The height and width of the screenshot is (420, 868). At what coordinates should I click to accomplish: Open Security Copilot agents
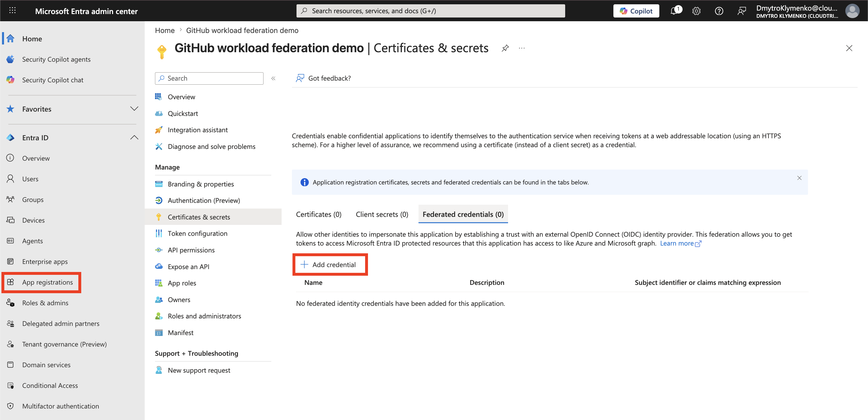[x=56, y=59]
